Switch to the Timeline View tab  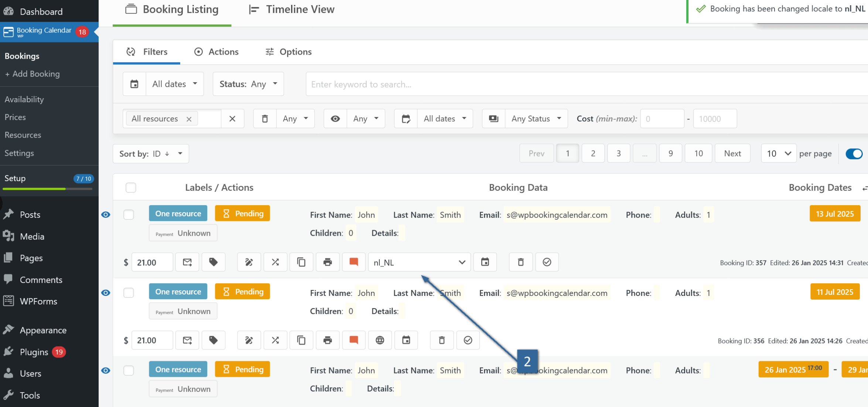click(x=292, y=9)
